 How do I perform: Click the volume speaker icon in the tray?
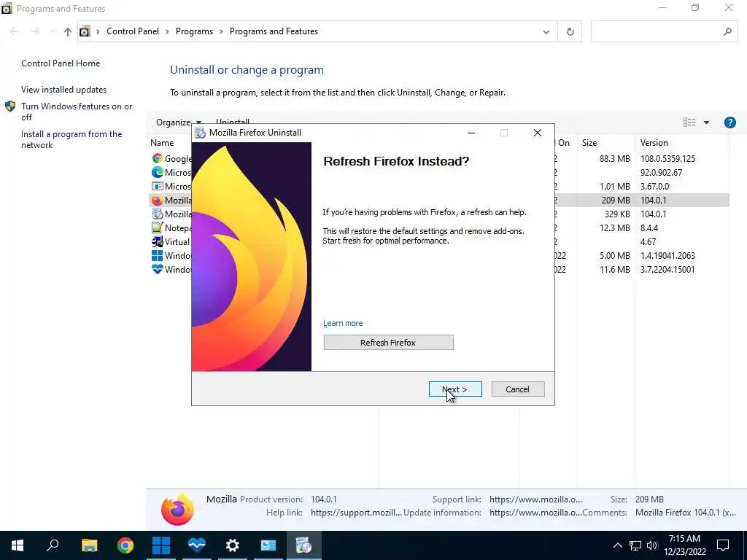(x=652, y=545)
